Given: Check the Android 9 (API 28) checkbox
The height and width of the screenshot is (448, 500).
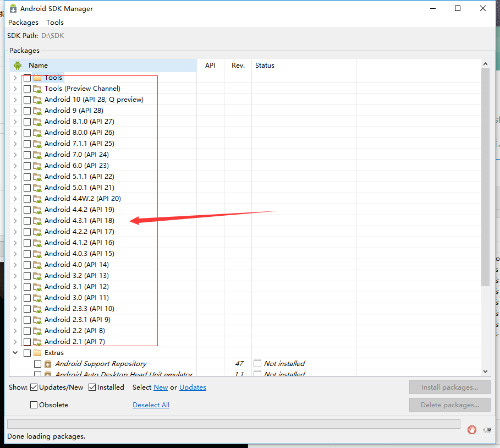Looking at the screenshot, I should [x=27, y=111].
